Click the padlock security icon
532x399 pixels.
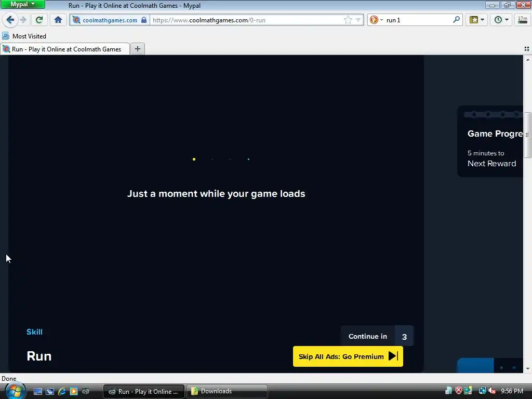click(144, 20)
